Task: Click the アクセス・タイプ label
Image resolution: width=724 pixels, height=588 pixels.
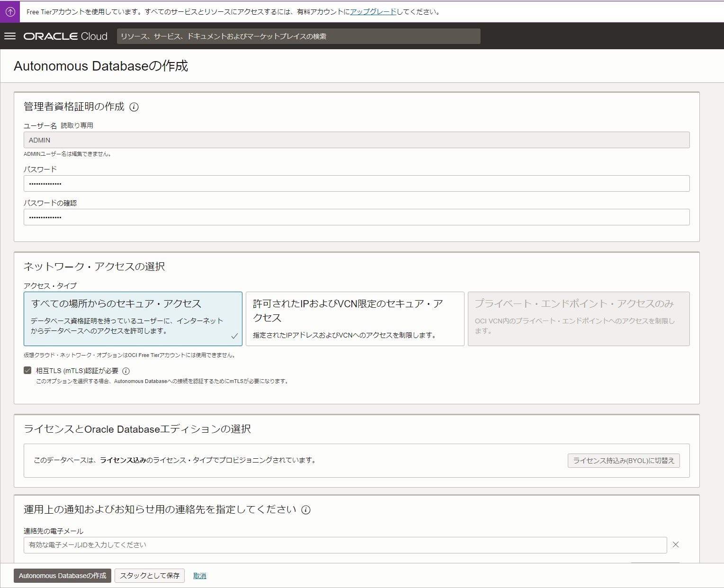Action: [x=50, y=286]
